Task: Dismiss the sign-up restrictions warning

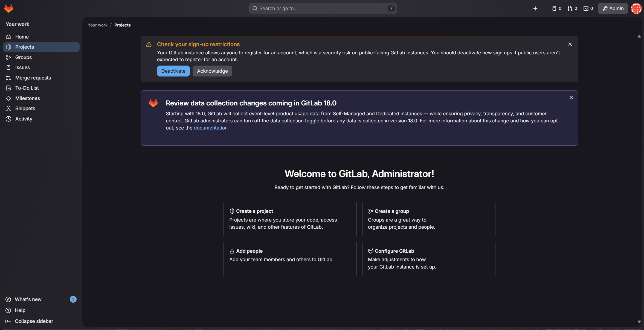Action: coord(570,44)
